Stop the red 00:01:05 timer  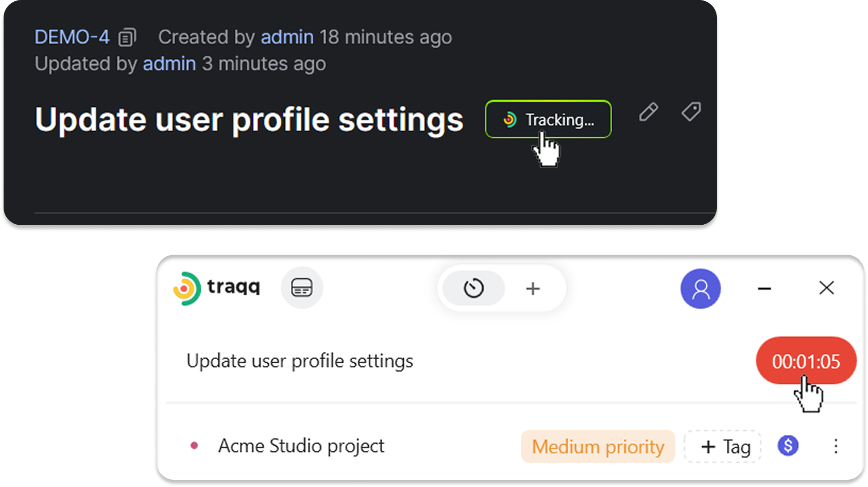806,361
